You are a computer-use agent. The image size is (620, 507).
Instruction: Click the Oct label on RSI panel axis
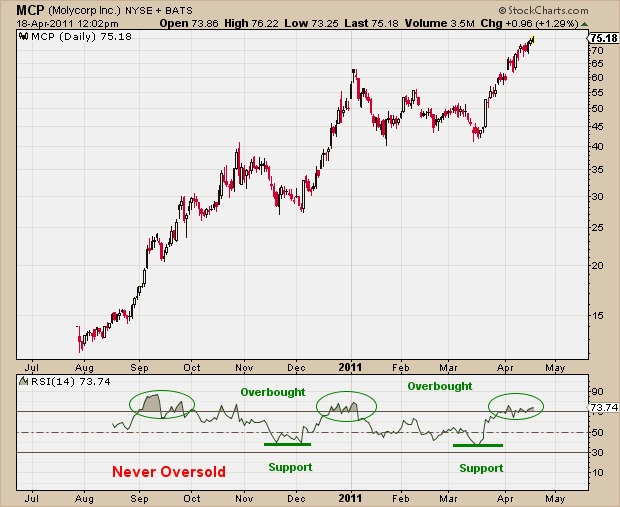pyautogui.click(x=192, y=498)
